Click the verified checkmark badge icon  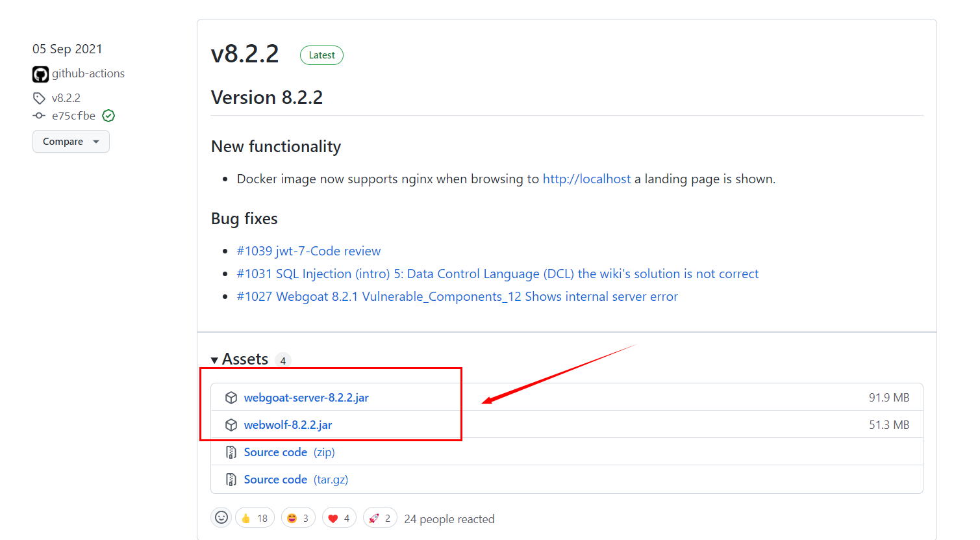click(x=108, y=116)
